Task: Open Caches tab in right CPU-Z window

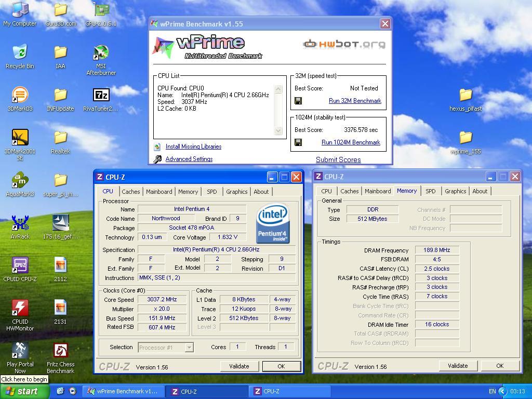Action: pos(350,191)
